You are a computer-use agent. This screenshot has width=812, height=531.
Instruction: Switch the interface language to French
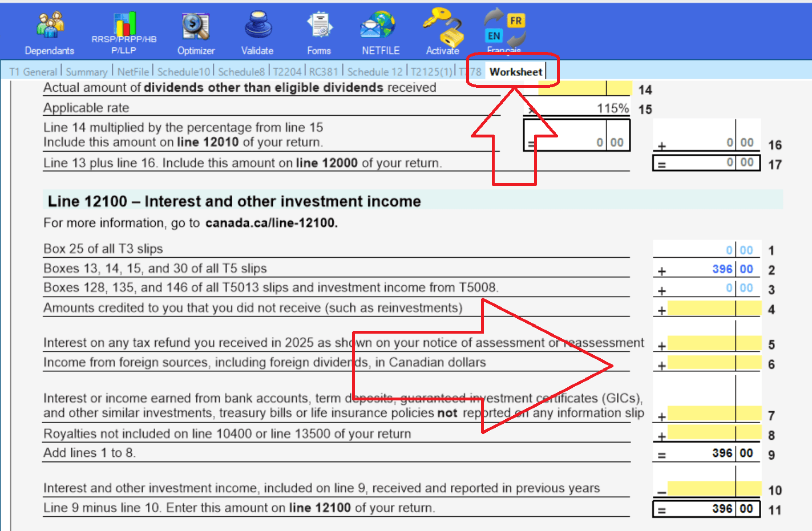pyautogui.click(x=503, y=29)
